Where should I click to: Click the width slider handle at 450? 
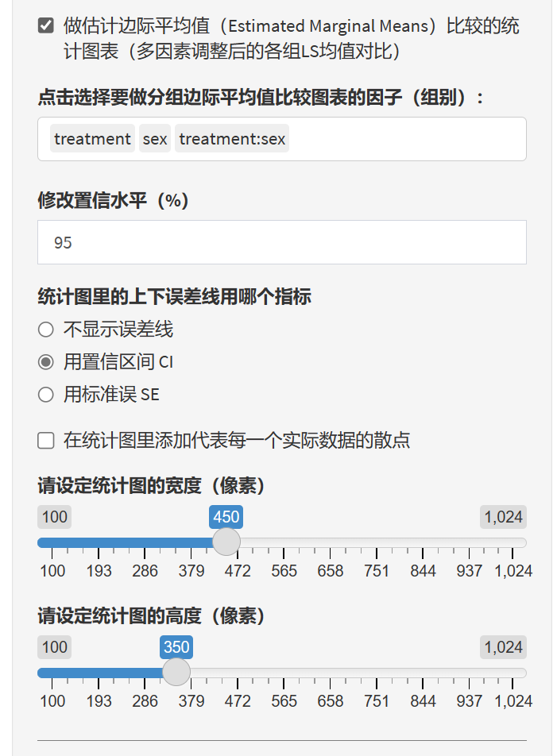click(x=226, y=542)
